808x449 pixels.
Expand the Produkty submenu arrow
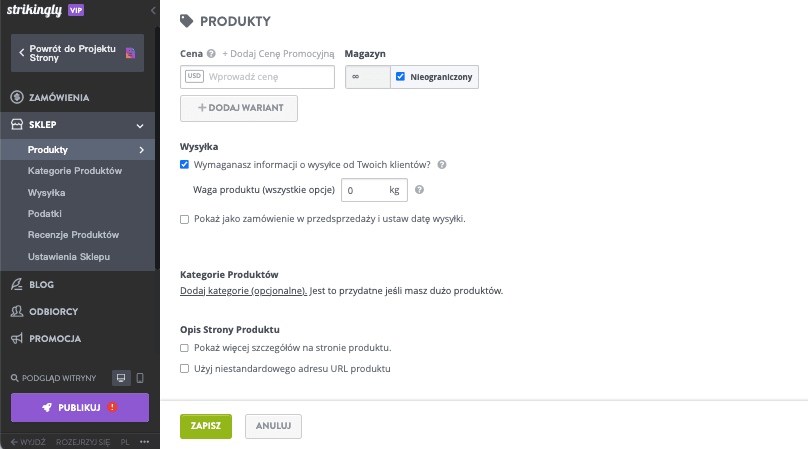click(x=142, y=150)
